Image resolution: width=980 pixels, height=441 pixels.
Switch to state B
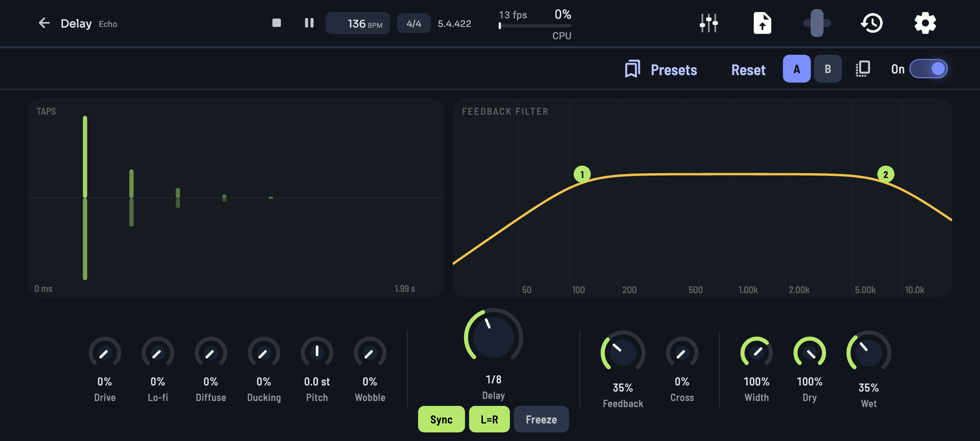[x=828, y=69]
